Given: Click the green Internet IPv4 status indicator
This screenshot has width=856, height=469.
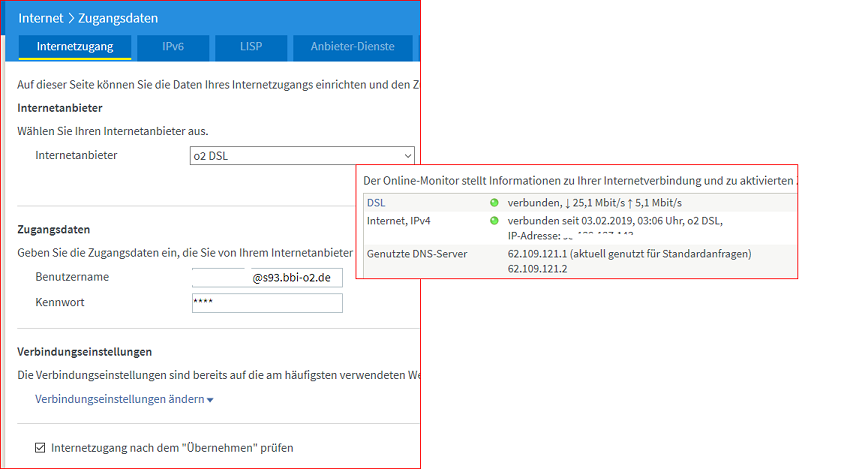Looking at the screenshot, I should coord(494,221).
